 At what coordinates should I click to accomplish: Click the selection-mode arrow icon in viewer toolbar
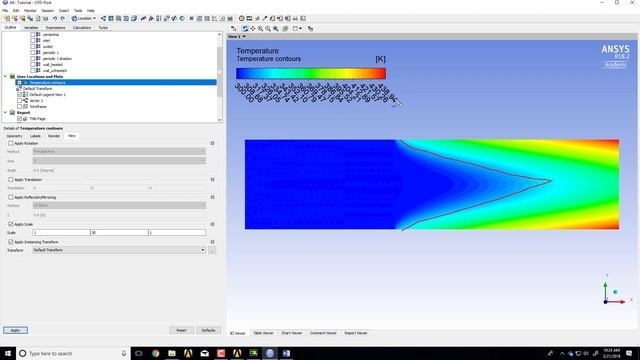(233, 29)
